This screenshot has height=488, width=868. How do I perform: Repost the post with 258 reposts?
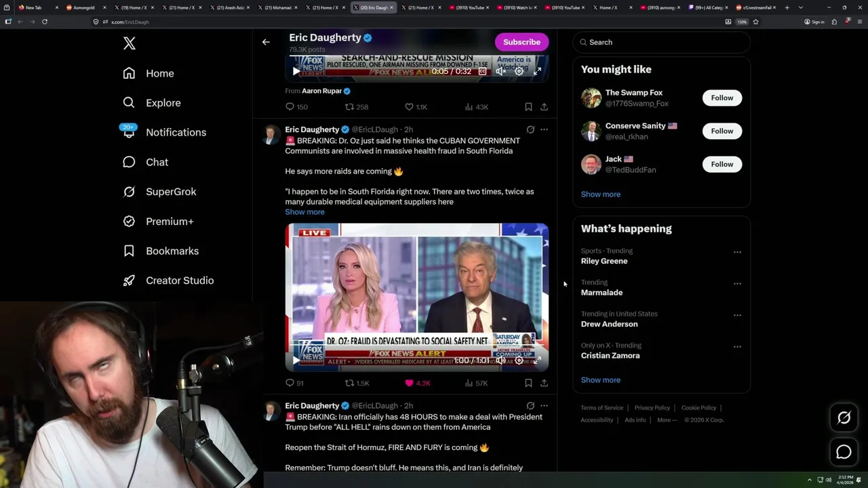[357, 107]
